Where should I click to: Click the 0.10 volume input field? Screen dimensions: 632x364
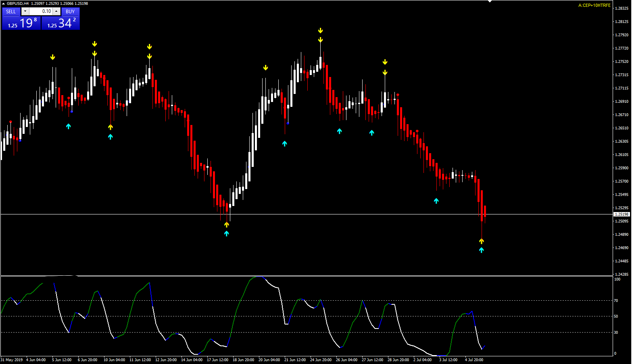[41, 12]
